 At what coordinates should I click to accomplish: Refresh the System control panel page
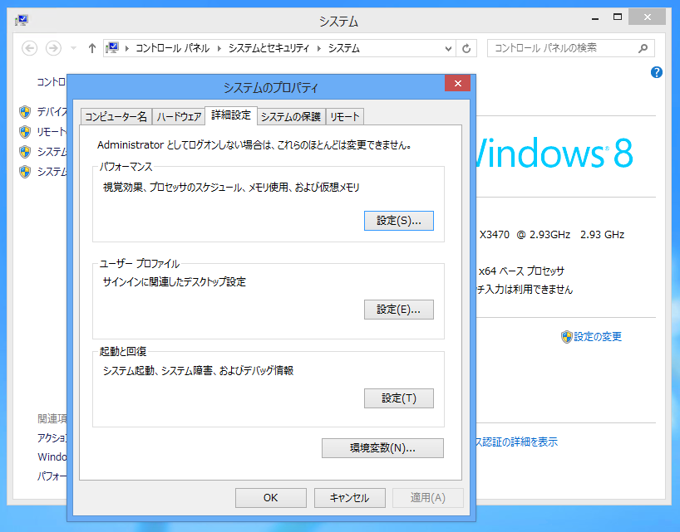466,48
